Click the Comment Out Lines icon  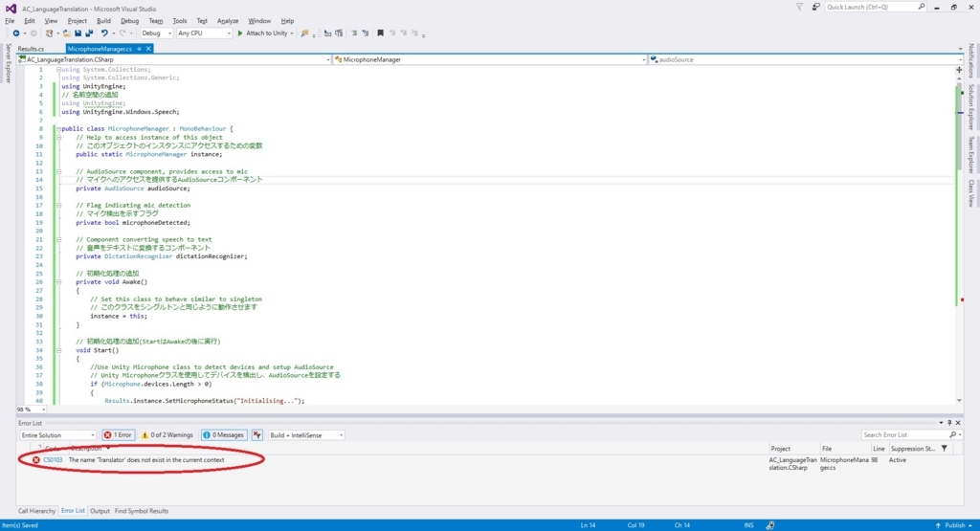327,33
